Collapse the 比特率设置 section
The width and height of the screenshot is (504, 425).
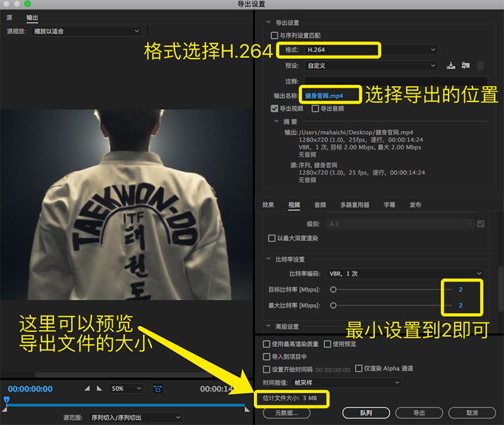pos(268,259)
